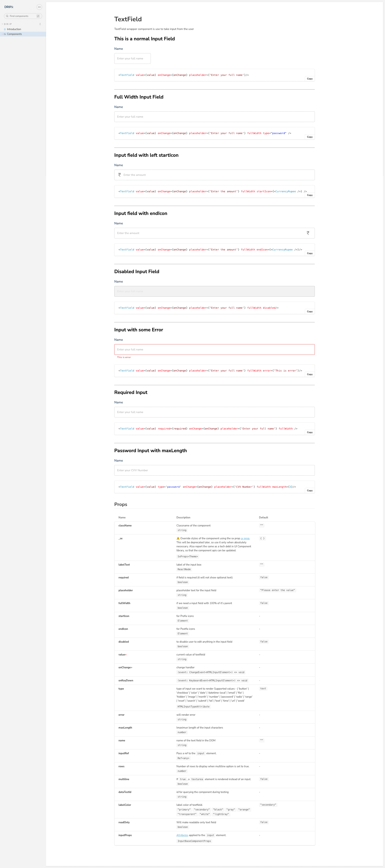
Task: Open the Attributes link for inputProps
Action: [x=182, y=835]
